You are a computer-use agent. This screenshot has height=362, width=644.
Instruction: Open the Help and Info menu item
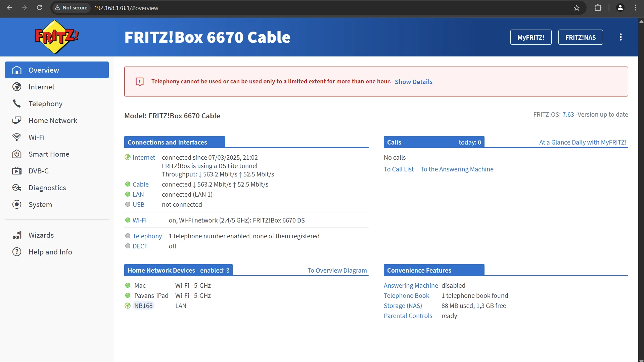57,252
